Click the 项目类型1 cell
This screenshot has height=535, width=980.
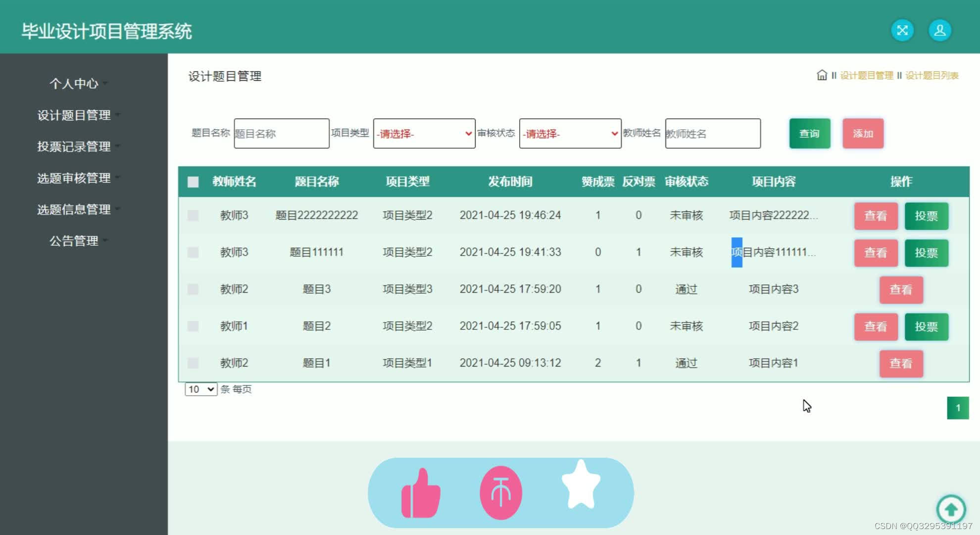pos(407,363)
